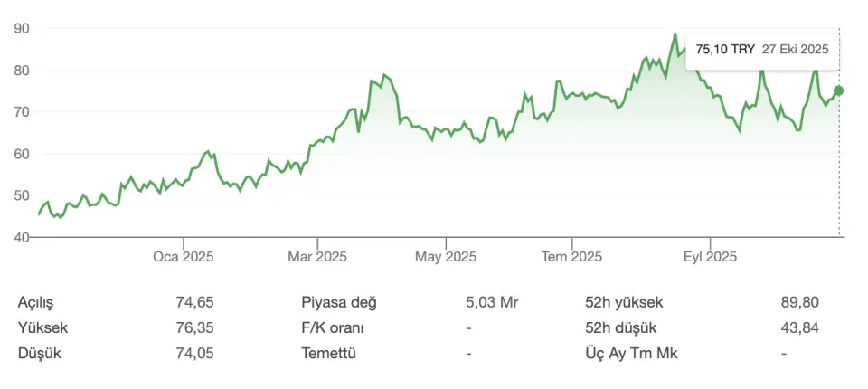
Task: Click the green data point marker on chart
Action: 839,90
